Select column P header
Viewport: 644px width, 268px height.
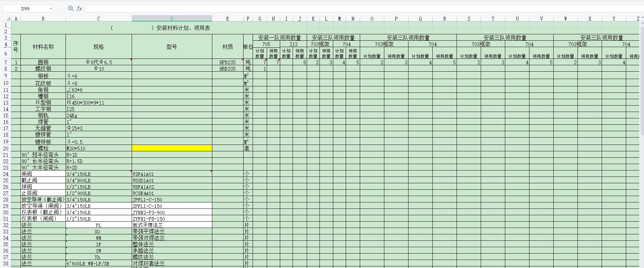396,18
